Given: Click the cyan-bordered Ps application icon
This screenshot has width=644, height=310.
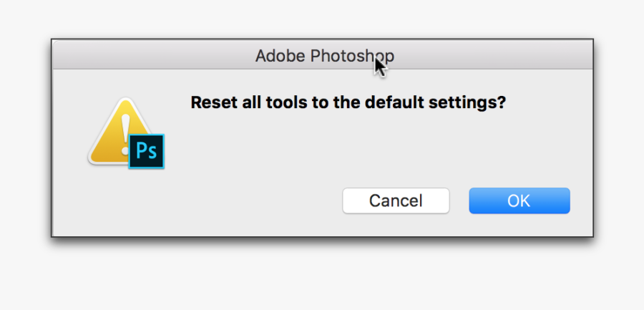Looking at the screenshot, I should point(147,151).
